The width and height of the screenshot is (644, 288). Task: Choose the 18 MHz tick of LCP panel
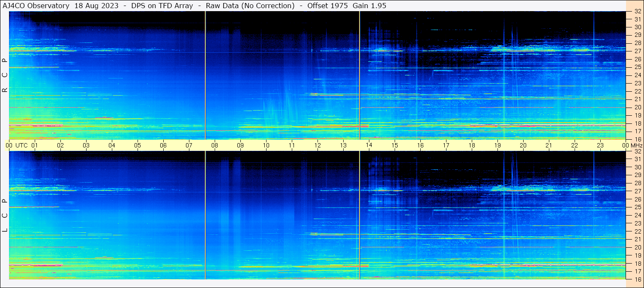[637, 264]
